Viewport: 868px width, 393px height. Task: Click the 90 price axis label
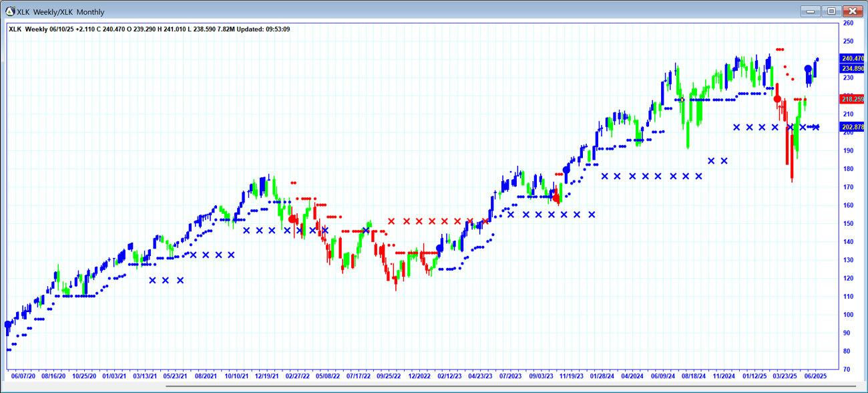coord(847,333)
